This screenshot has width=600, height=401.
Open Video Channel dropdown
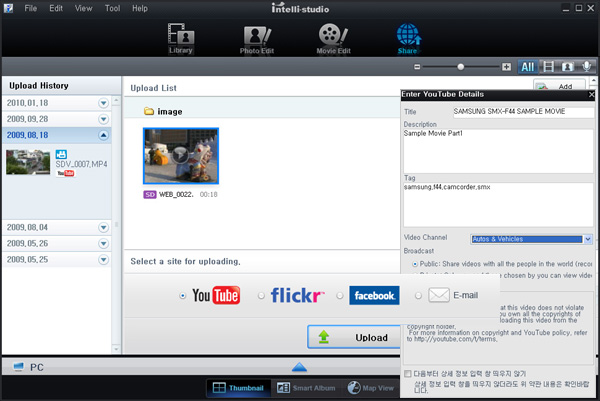coord(588,239)
